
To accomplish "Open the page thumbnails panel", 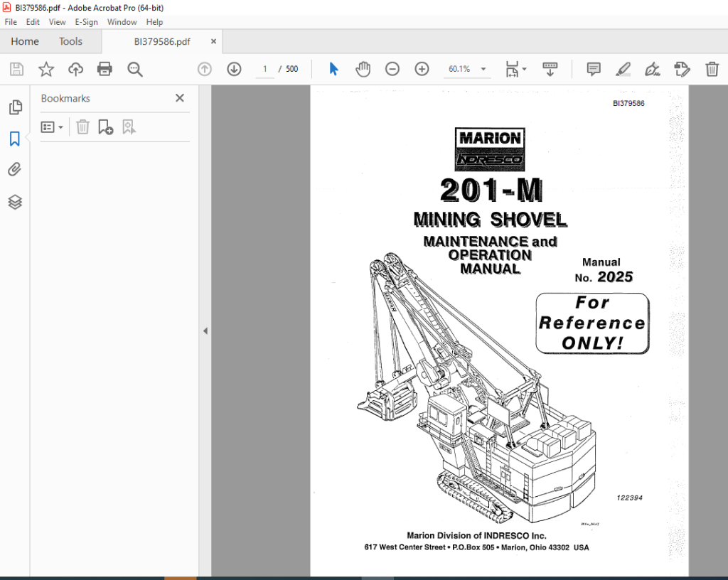I will coord(16,107).
